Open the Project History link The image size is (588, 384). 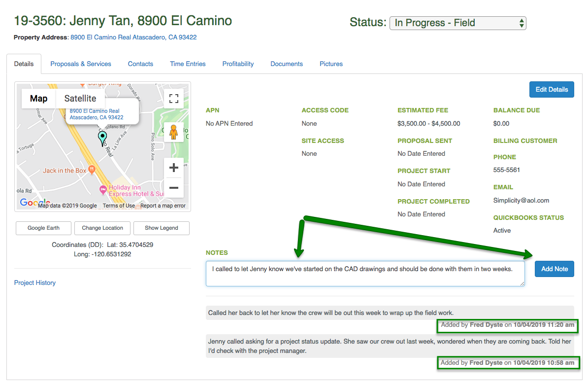[35, 282]
